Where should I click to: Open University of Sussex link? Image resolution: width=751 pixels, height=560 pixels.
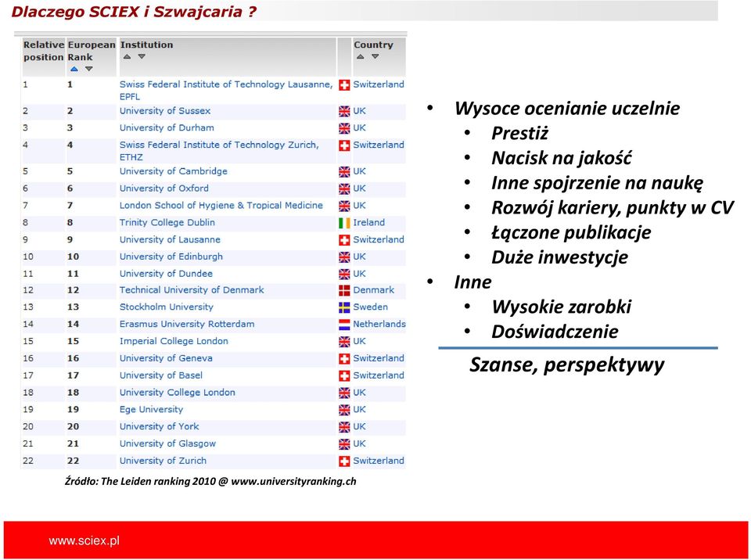click(x=165, y=110)
